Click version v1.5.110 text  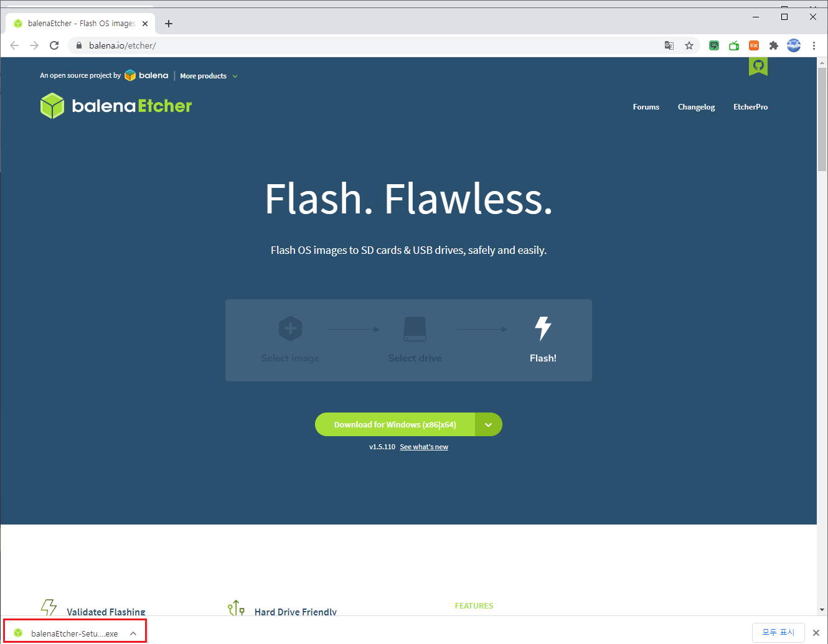(382, 447)
